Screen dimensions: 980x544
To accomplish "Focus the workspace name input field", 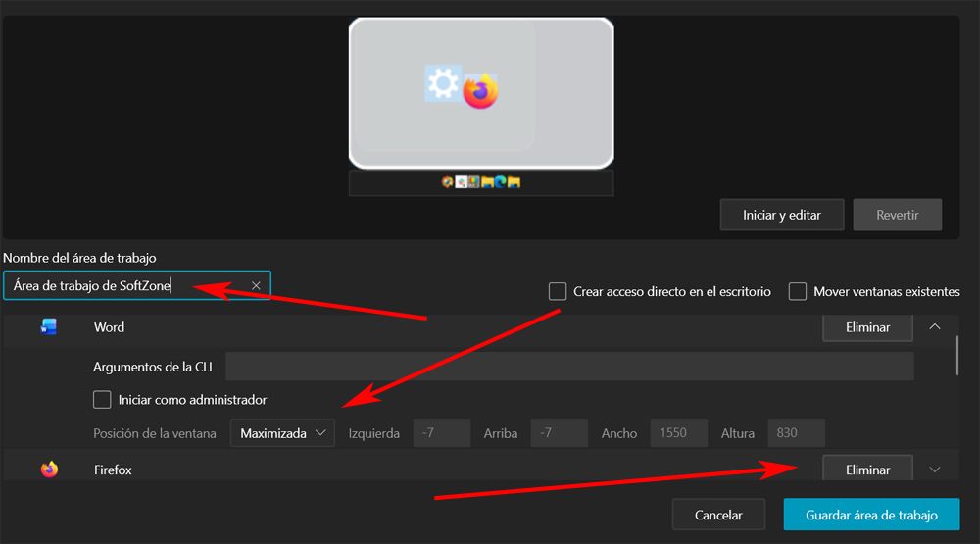I will pyautogui.click(x=137, y=286).
